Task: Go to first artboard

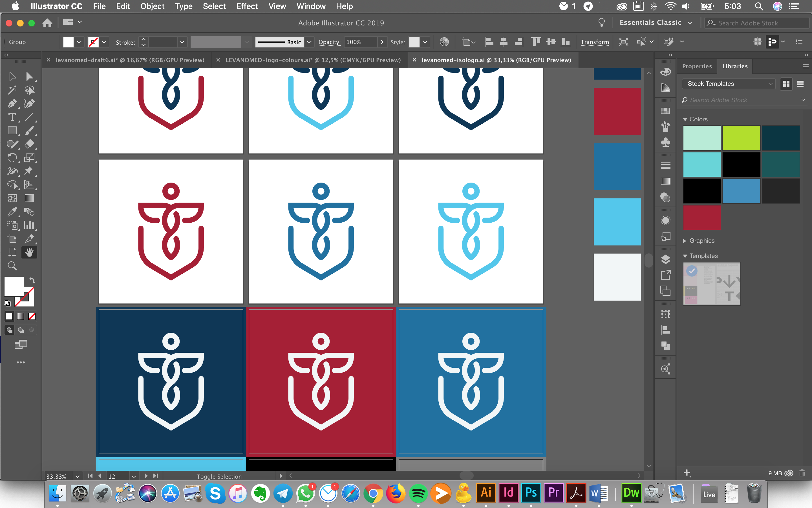Action: pos(90,476)
